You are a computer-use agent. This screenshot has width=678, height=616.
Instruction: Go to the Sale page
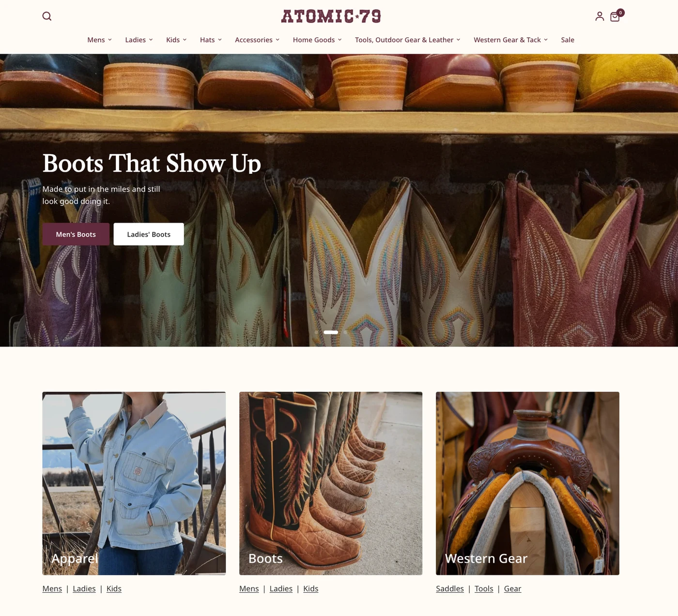tap(568, 40)
